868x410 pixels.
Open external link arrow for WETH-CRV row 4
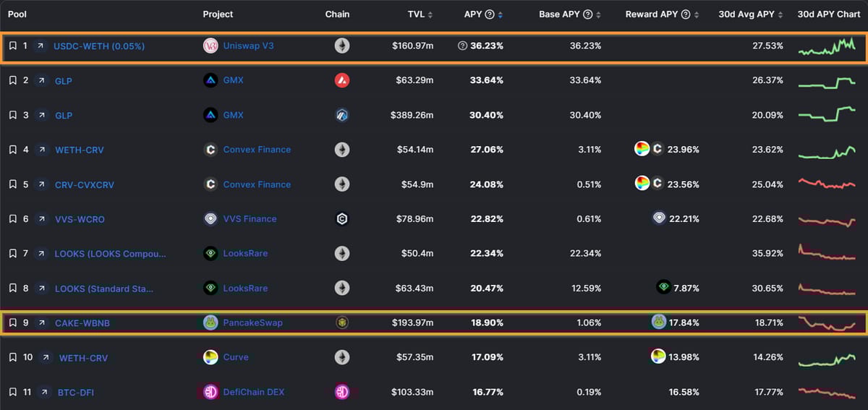42,150
